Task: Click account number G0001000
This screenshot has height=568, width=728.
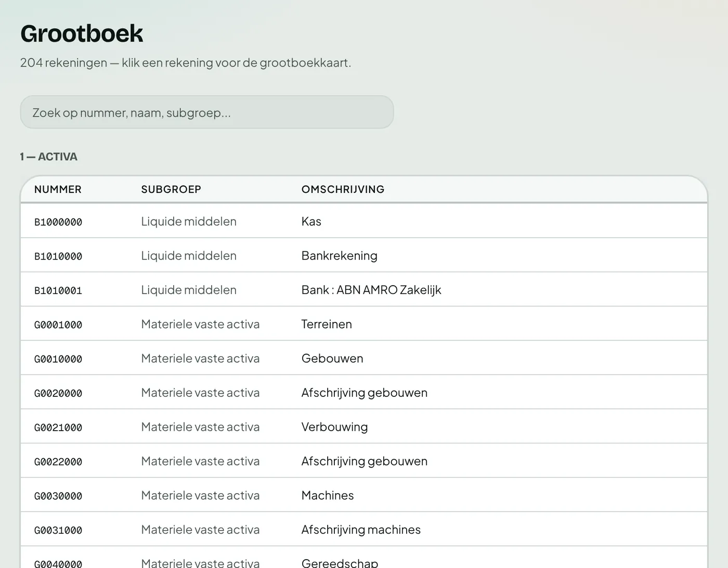Action: (58, 325)
